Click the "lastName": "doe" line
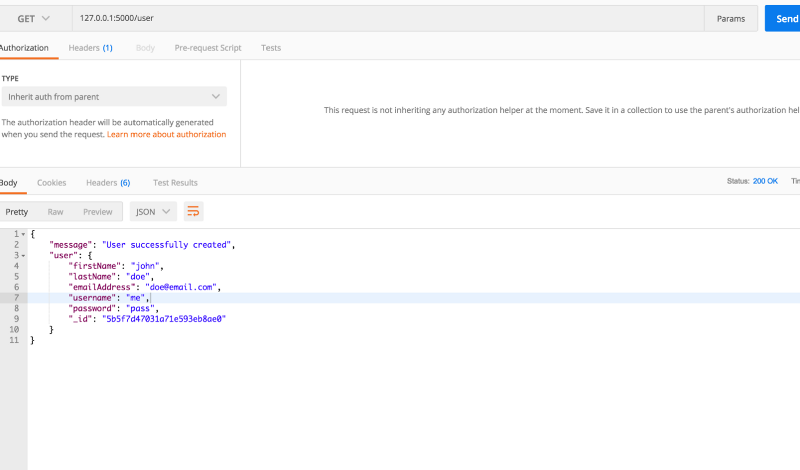The image size is (800, 470). [111, 277]
